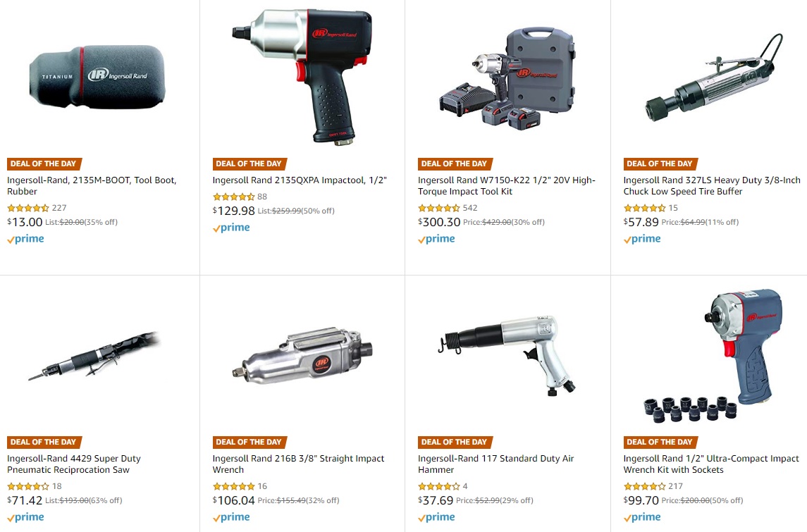The height and width of the screenshot is (532, 807).
Task: Open the 542 reviews for W7150-K22 kit
Action: [x=470, y=208]
